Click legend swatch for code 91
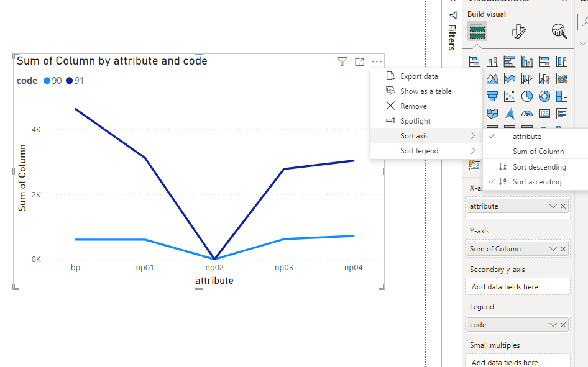588x367 pixels. coord(69,81)
